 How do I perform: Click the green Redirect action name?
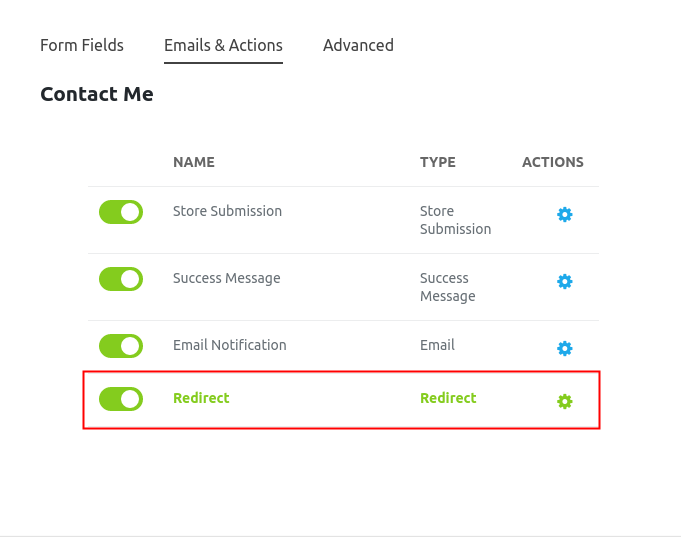coord(201,398)
